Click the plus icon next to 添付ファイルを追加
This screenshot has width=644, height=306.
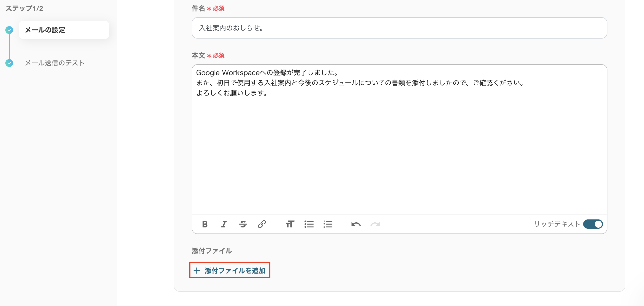197,270
